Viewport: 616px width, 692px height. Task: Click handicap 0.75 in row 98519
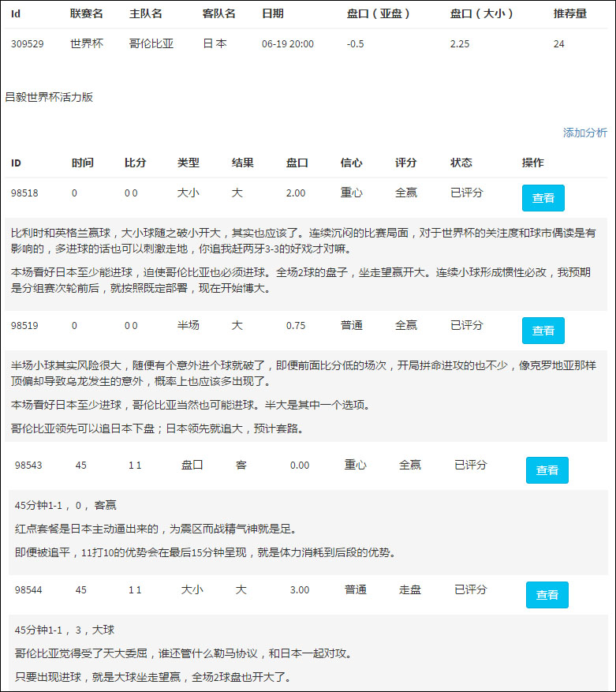tap(296, 326)
